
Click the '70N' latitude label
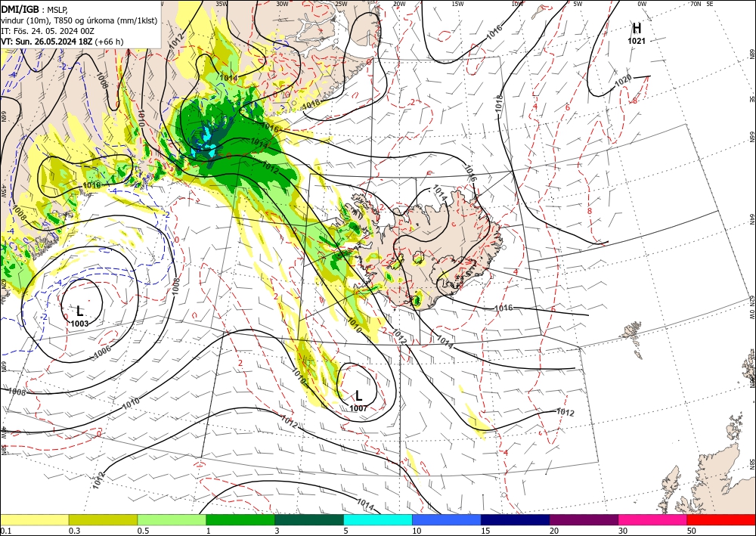point(696,4)
